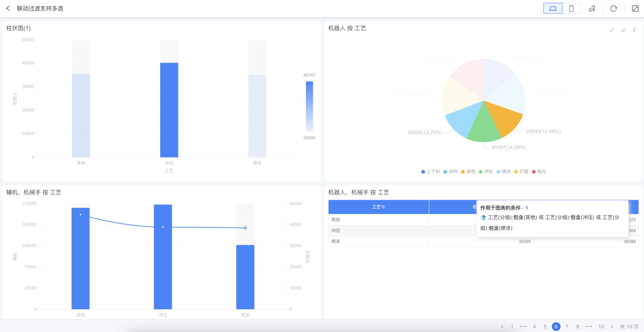Sort table by 工艺 column header

(x=378, y=207)
